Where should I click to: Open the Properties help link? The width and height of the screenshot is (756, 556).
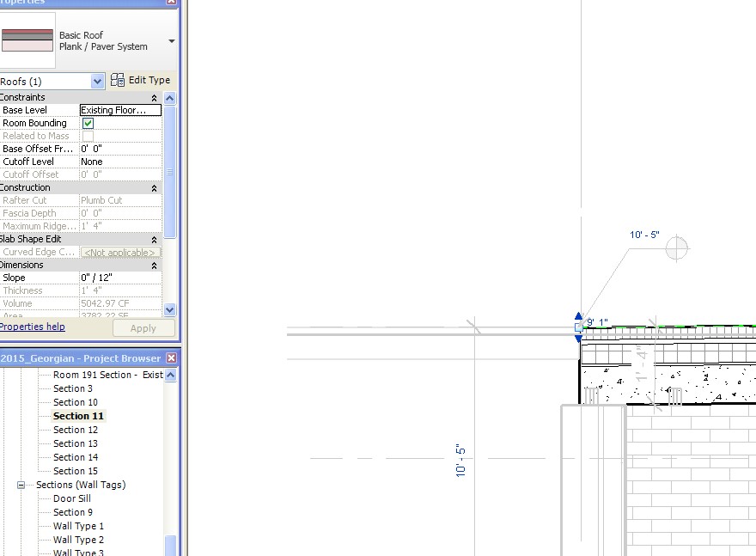[x=32, y=327]
